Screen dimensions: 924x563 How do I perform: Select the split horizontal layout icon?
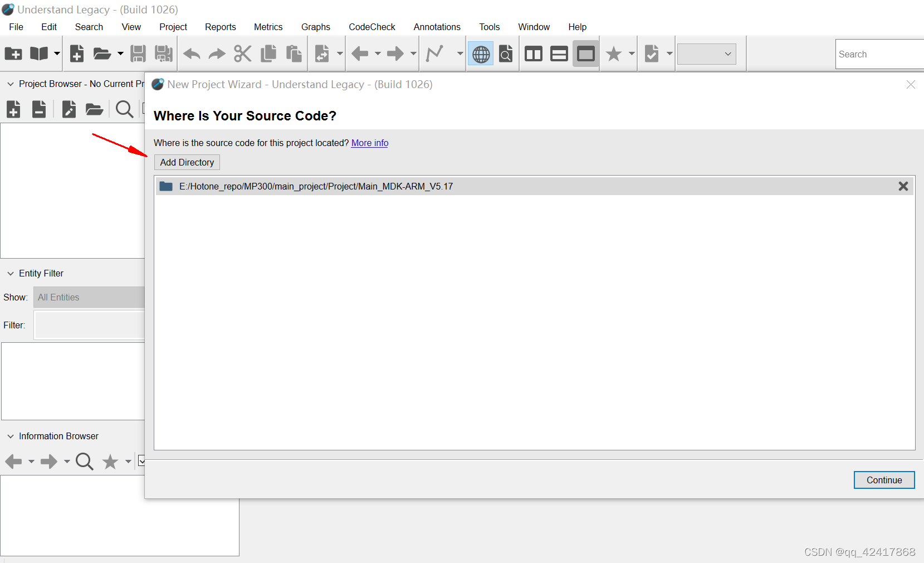(559, 54)
